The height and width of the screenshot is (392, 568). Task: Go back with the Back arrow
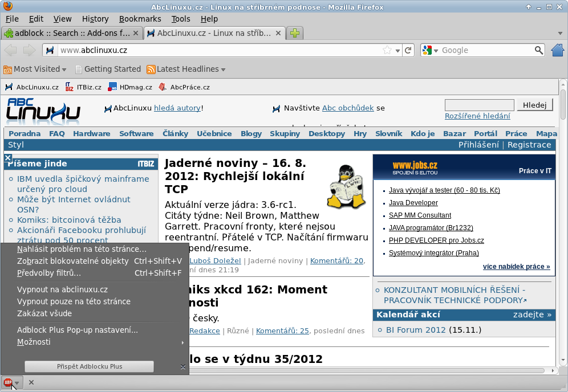point(11,50)
